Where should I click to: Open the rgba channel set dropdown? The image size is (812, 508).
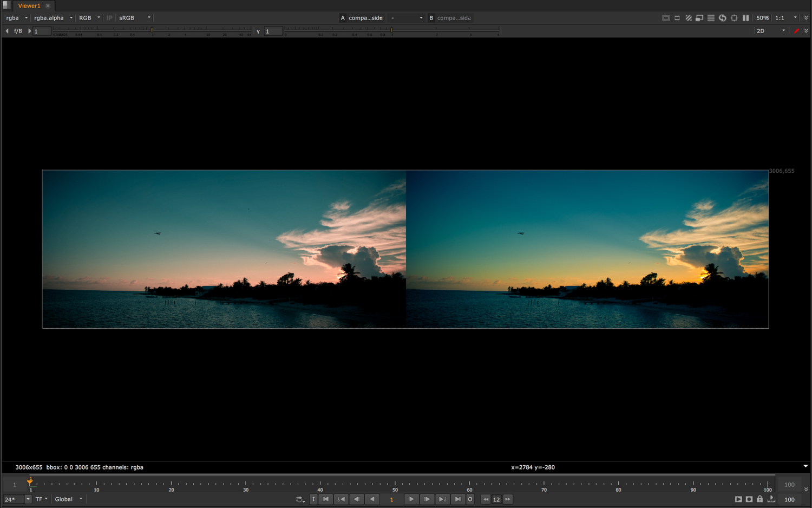point(16,18)
